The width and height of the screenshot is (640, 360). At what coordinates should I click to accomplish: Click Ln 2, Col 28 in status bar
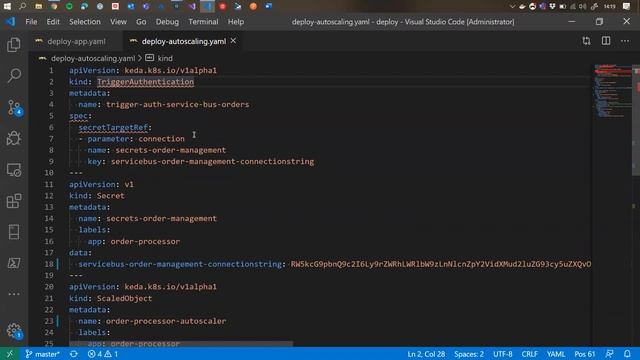coord(426,354)
